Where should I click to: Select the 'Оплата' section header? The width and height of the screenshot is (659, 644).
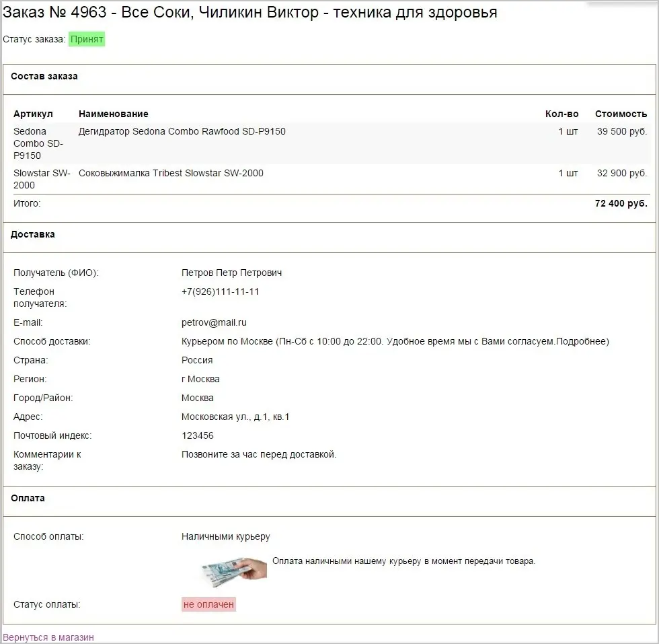28,498
